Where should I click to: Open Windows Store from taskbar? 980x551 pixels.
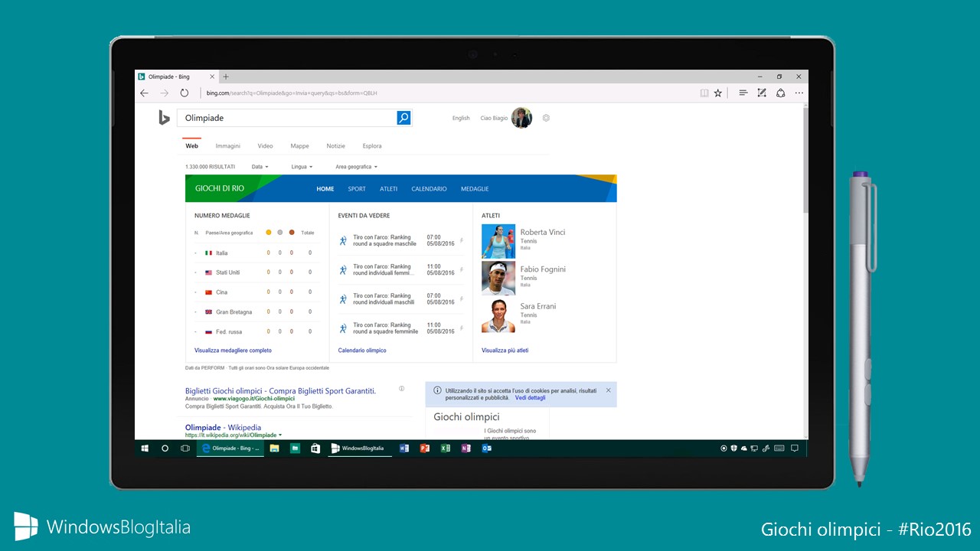(x=315, y=448)
